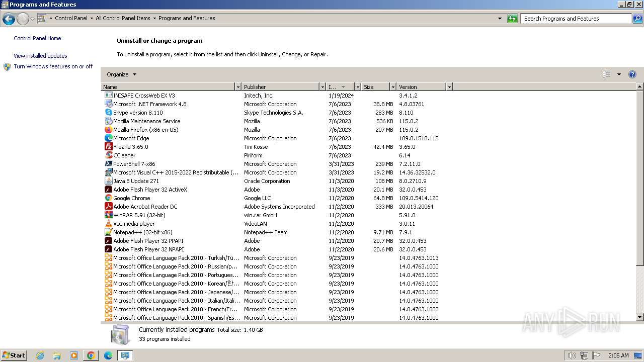Click the INISAFE CrossWeb EX V3 program icon
This screenshot has width=644, height=362.
coord(108,96)
